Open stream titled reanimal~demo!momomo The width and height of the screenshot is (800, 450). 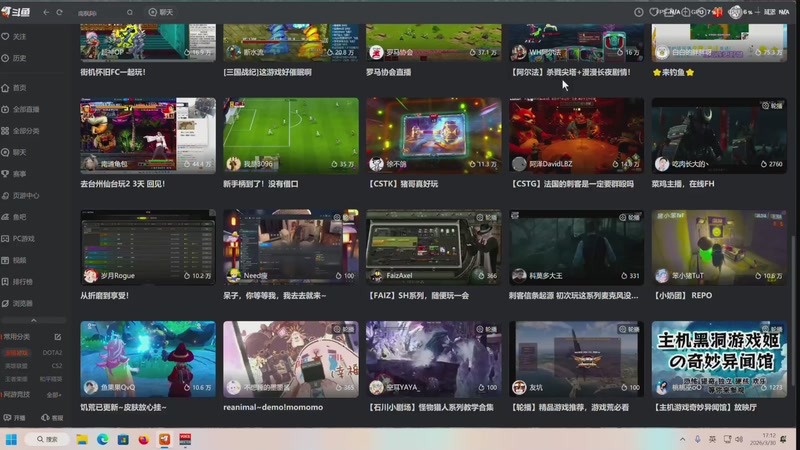tap(273, 407)
